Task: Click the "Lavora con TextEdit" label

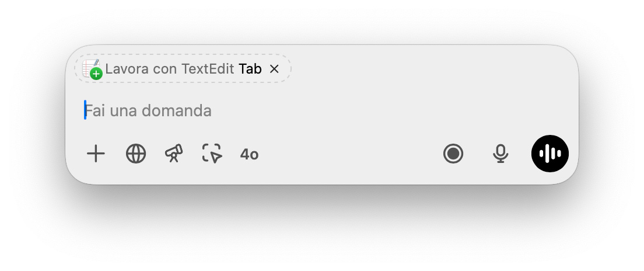Action: click(x=170, y=69)
